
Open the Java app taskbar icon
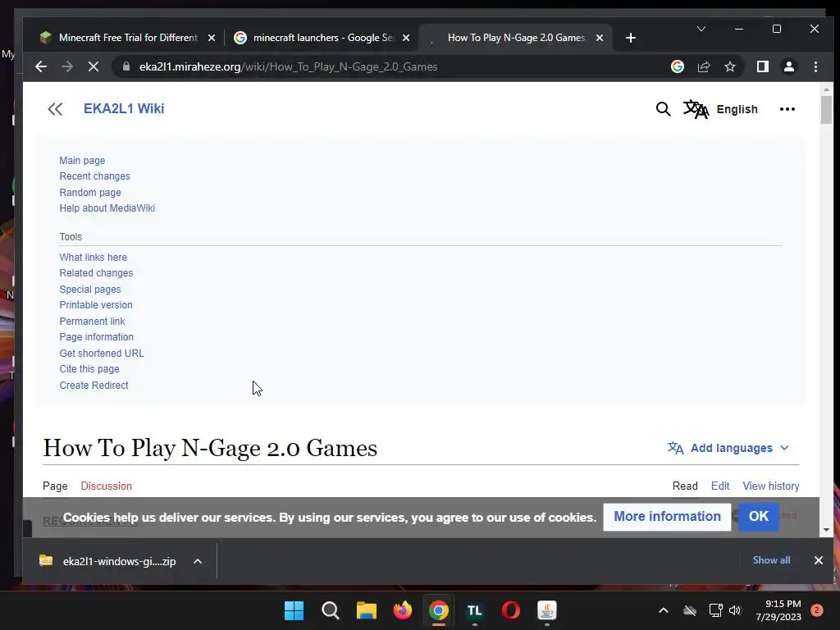click(547, 610)
